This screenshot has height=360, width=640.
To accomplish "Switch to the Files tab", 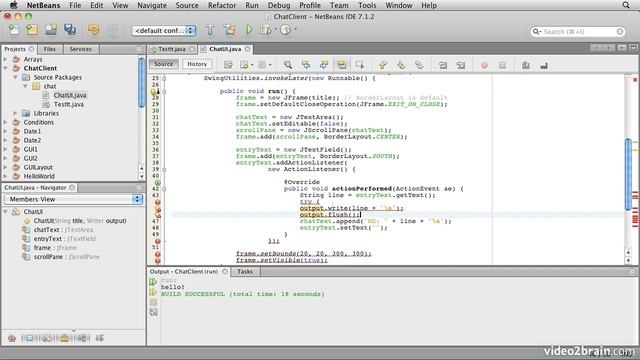I will pos(50,49).
